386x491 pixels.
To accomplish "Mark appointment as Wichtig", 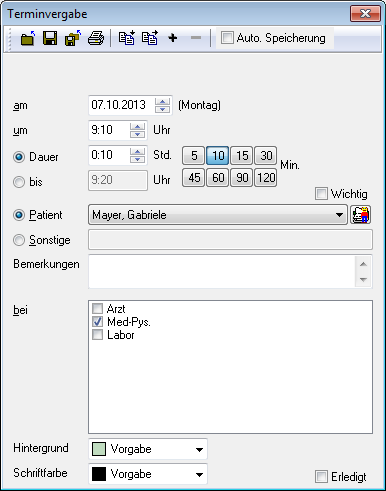I will (321, 194).
